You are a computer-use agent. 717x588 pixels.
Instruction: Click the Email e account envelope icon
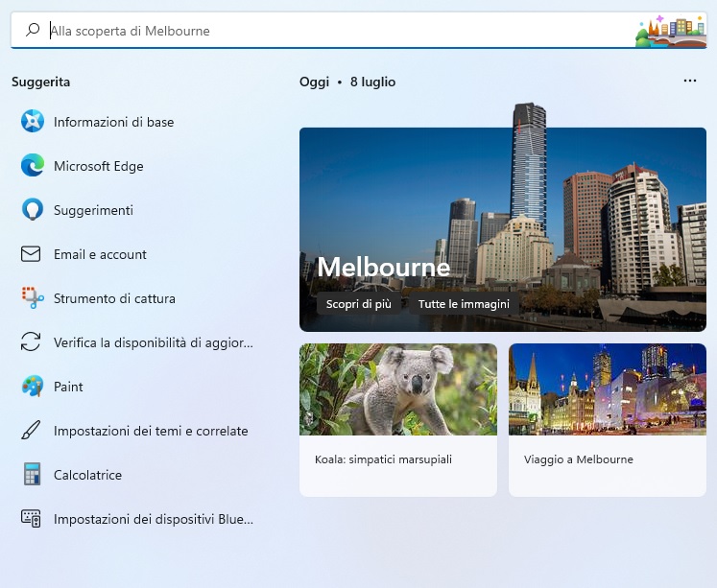point(31,254)
